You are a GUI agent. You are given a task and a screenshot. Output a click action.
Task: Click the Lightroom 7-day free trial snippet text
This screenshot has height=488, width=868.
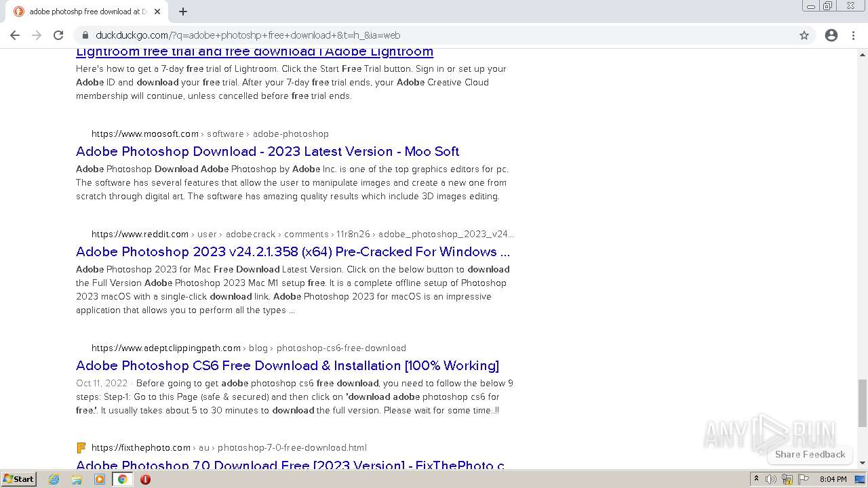point(291,82)
